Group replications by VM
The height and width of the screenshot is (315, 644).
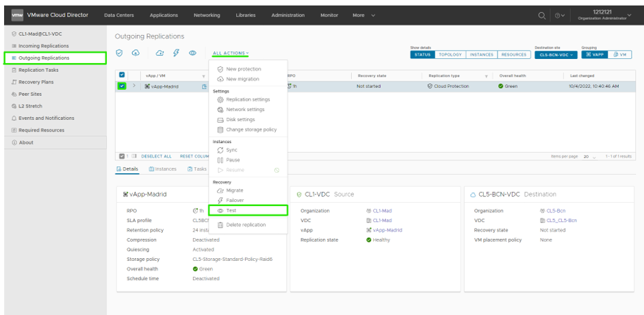pos(620,55)
